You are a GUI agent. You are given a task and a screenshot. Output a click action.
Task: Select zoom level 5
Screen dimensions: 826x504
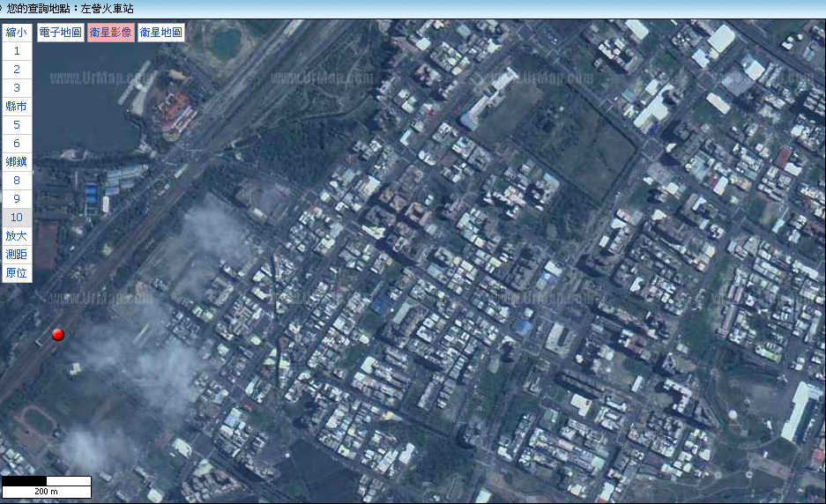point(17,125)
